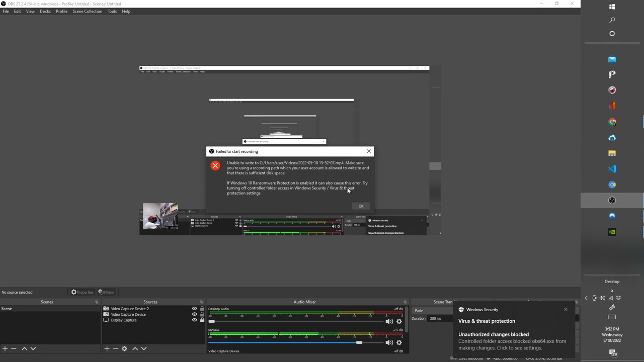The image size is (644, 362).
Task: Toggle the lock on the Video Capture Device source
Action: click(202, 314)
